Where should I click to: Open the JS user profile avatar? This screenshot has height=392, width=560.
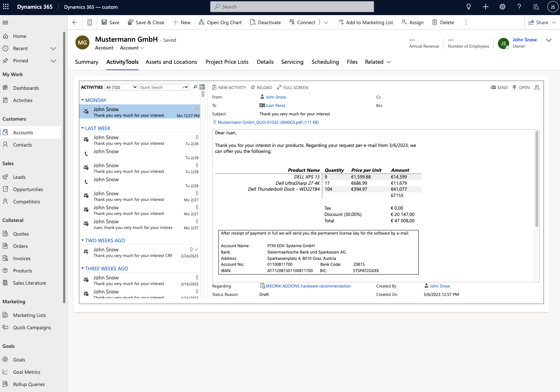(553, 7)
